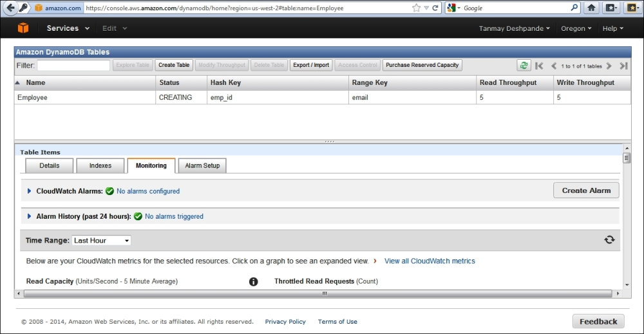Screen dimensions: 644x334
Task: Switch to the Indexes tab
Action: click(x=100, y=166)
